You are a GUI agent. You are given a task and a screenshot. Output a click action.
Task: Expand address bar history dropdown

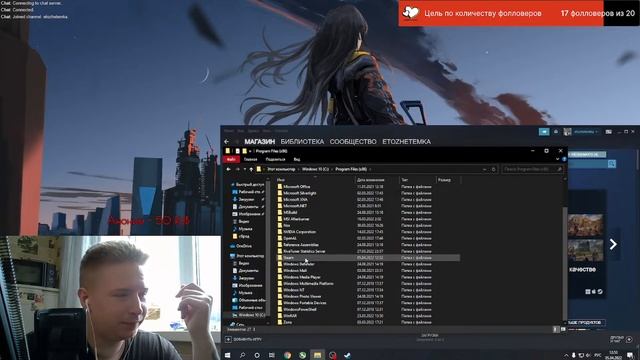(484, 169)
